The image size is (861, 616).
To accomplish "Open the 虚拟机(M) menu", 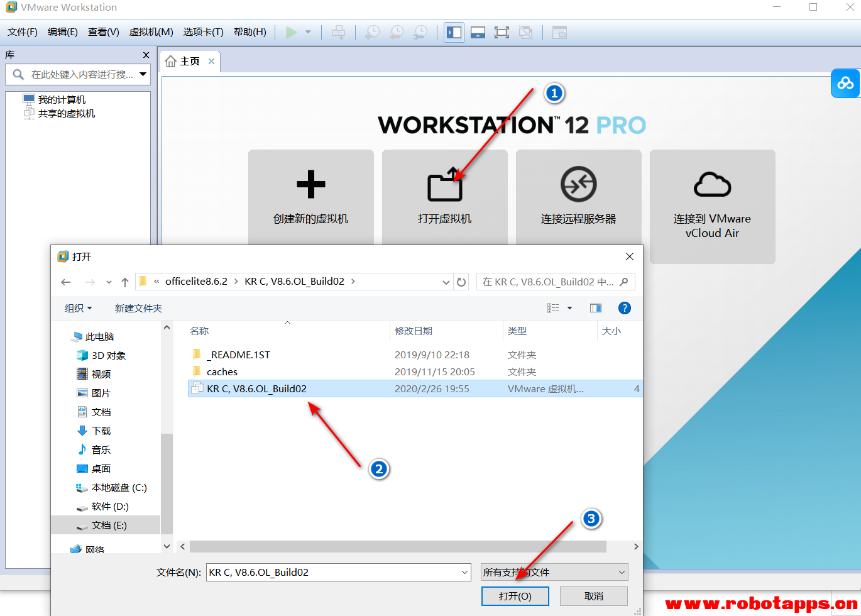I will pyautogui.click(x=151, y=32).
